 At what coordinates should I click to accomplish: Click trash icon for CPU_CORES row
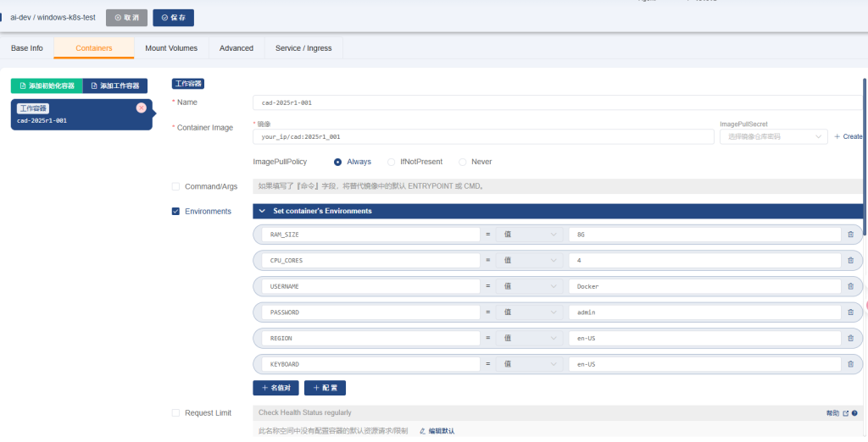pyautogui.click(x=850, y=260)
